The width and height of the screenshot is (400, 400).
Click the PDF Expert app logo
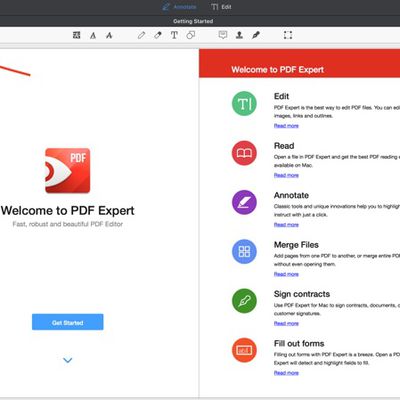click(68, 171)
